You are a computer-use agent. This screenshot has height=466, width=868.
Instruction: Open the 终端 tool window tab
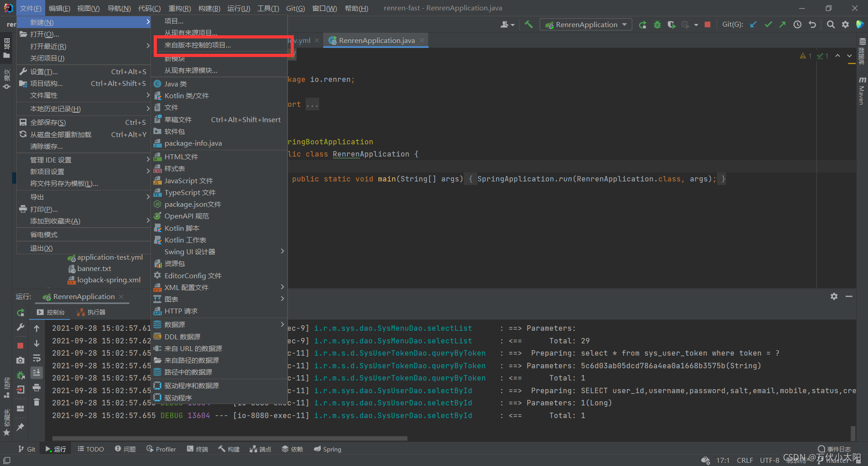click(198, 449)
